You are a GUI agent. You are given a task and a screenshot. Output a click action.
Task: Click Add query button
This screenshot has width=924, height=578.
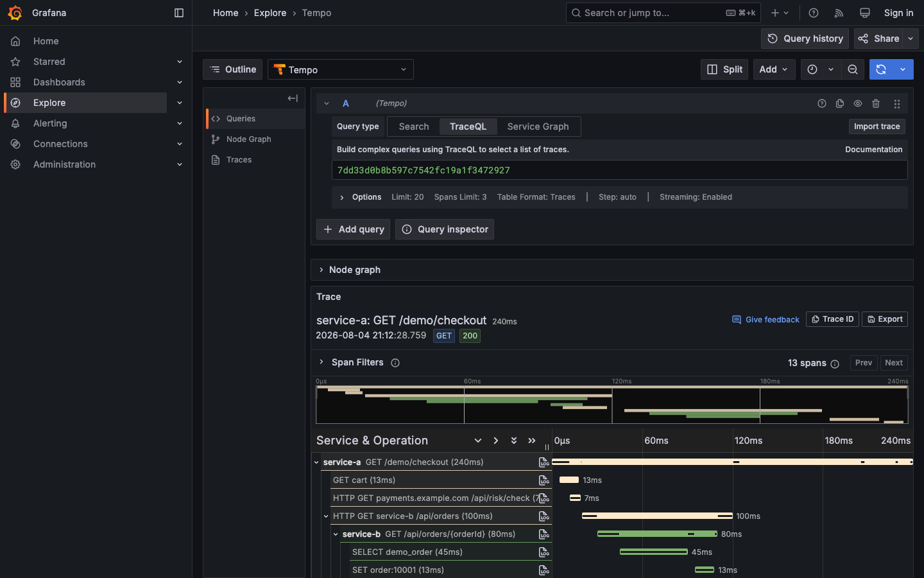(353, 229)
